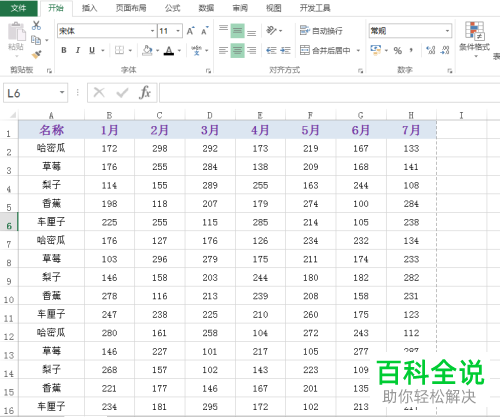Viewport: 500px width, 417px height.
Task: Decrease decimal places icon
Action: tap(445, 50)
